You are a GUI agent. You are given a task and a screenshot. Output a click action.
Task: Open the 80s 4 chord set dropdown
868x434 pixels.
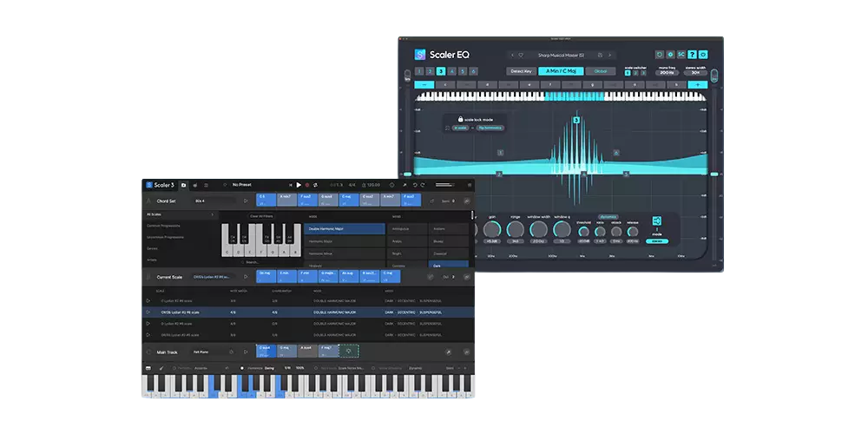coord(215,201)
